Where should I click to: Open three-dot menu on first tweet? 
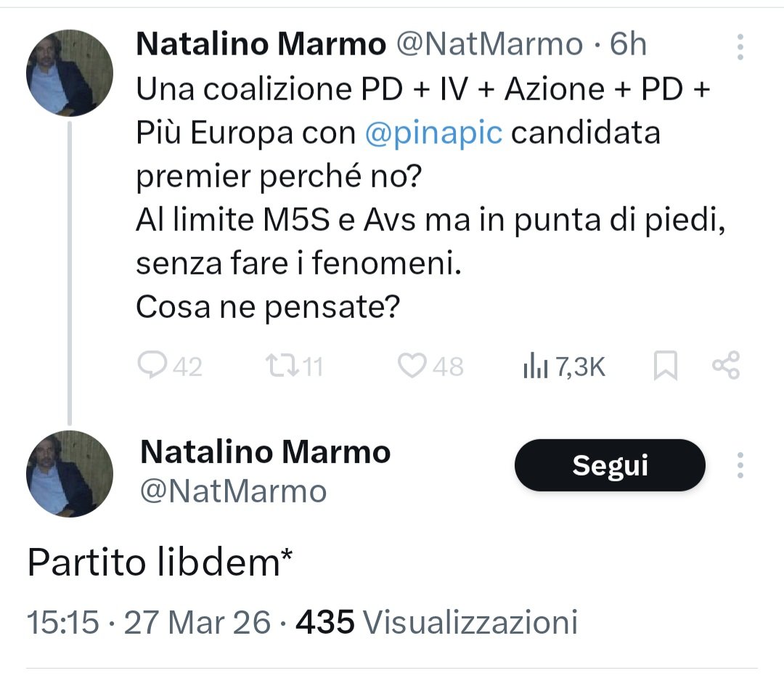[740, 46]
